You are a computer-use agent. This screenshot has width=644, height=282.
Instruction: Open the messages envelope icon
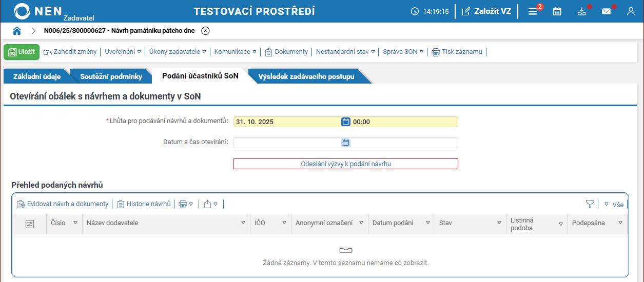click(x=606, y=11)
